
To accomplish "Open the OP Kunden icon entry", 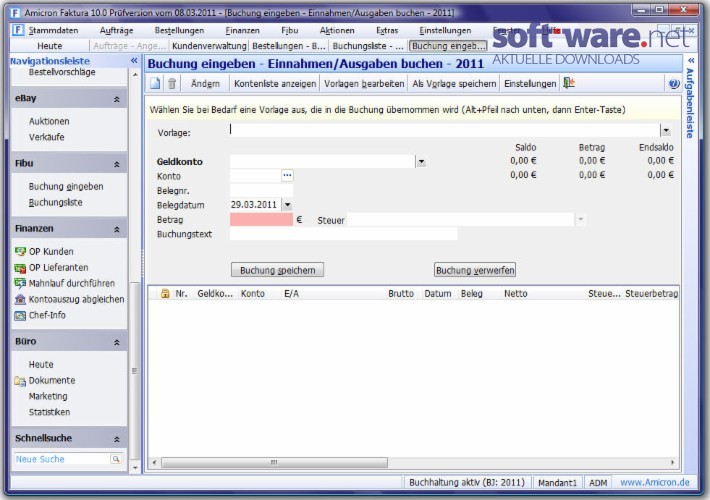I will (20, 251).
